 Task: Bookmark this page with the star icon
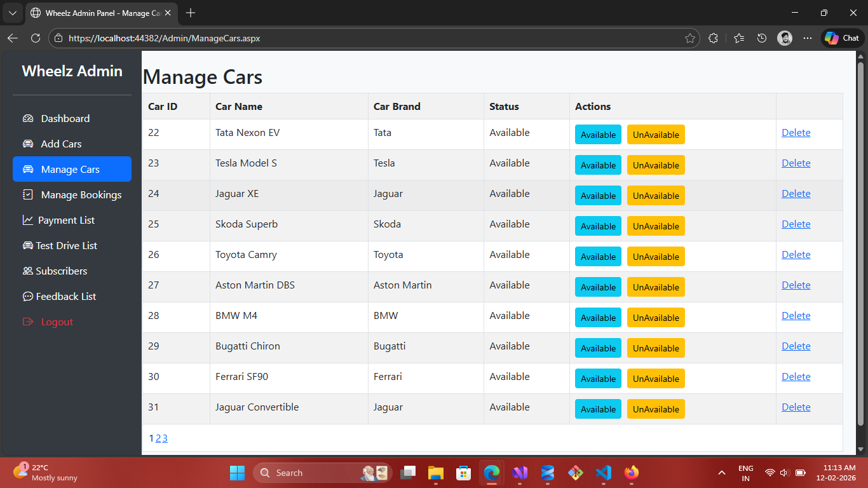tap(690, 38)
